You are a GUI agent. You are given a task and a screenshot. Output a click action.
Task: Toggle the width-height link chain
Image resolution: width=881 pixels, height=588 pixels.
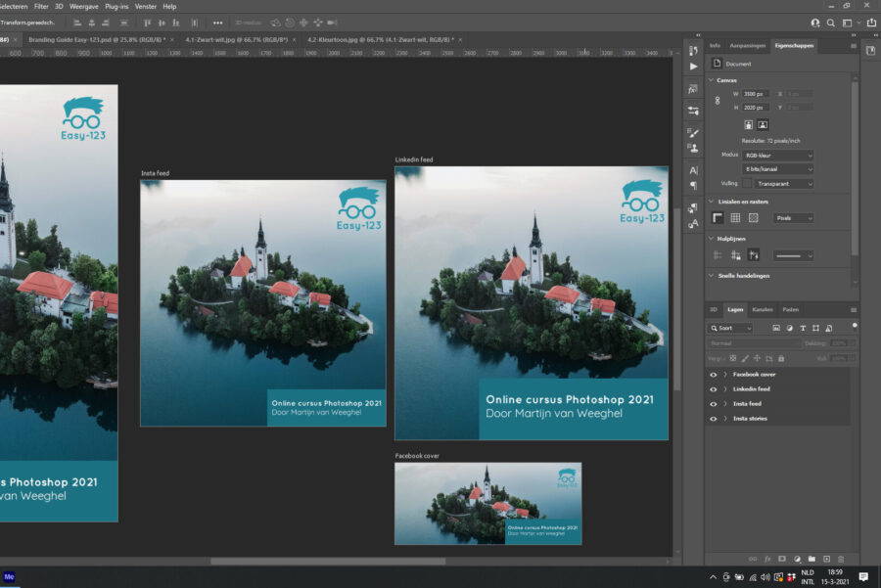tap(718, 101)
